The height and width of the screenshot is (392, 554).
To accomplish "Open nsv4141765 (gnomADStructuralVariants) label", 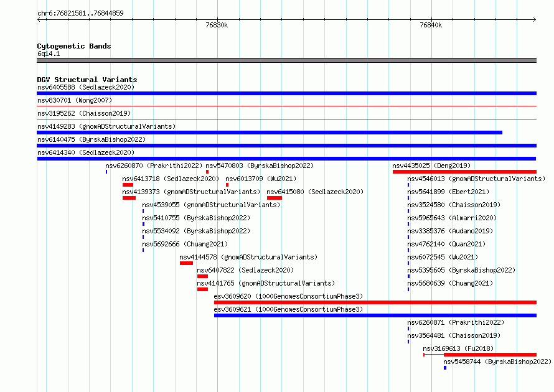I will (266, 283).
